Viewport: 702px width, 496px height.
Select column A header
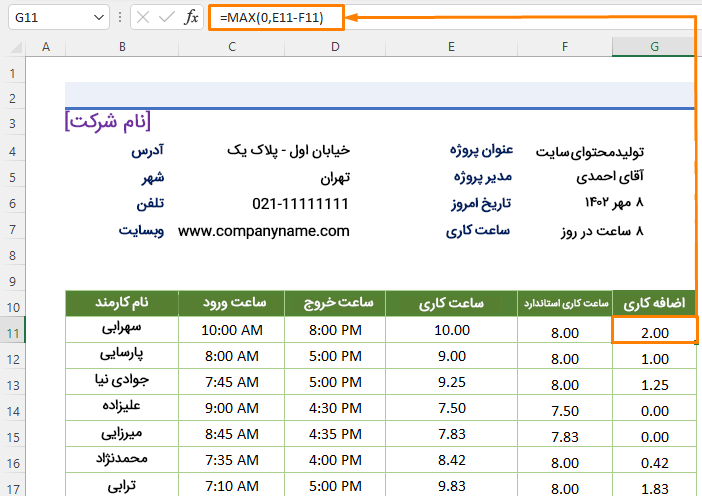pos(46,47)
